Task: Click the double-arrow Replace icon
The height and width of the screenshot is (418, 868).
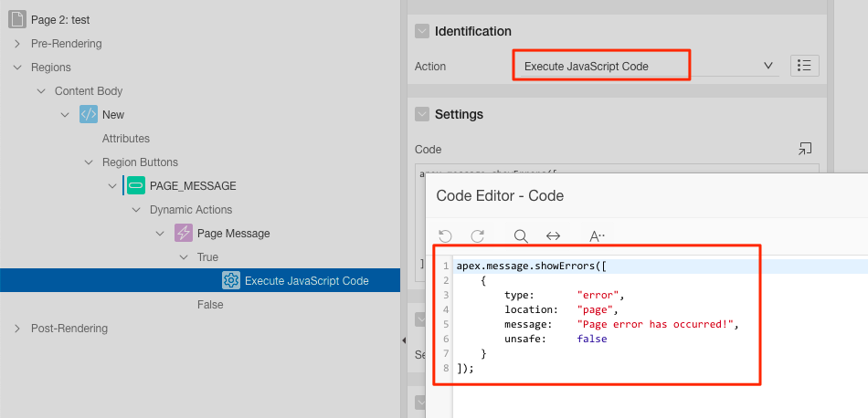Action: 553,235
